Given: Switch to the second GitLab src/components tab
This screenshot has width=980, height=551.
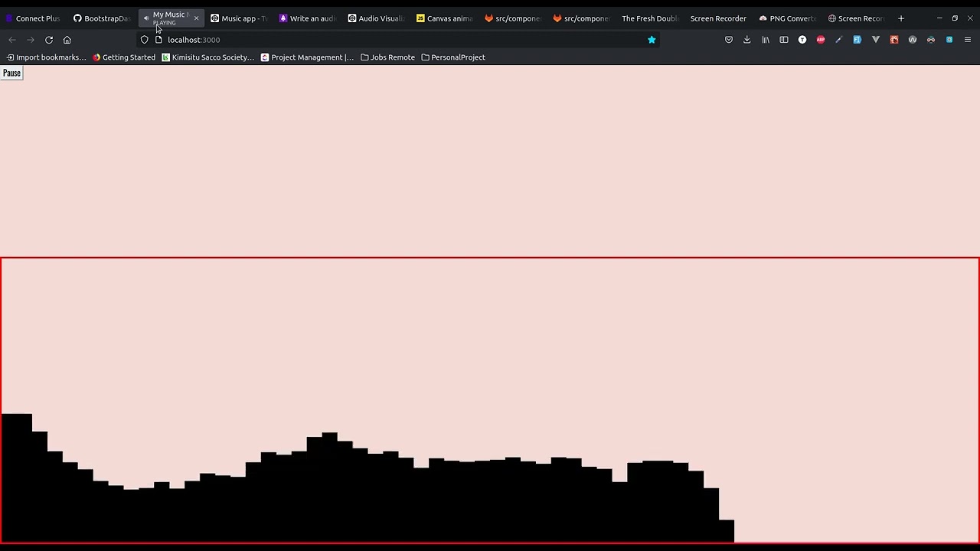Looking at the screenshot, I should (x=582, y=18).
